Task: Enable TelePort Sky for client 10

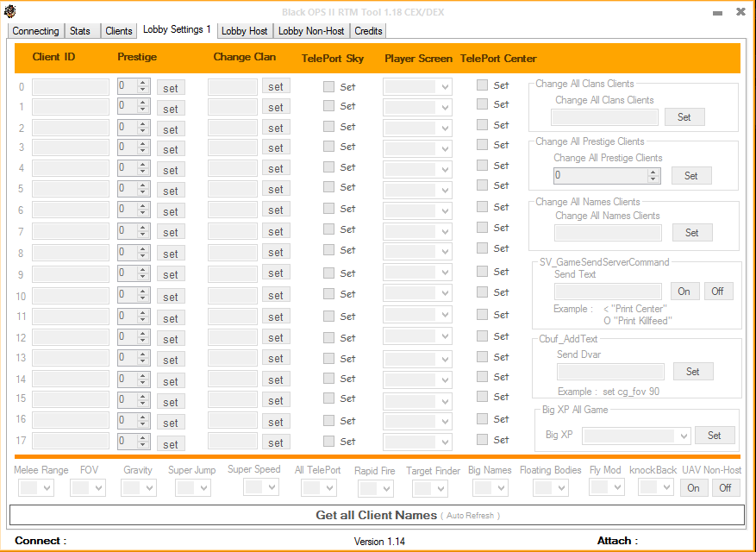Action: click(x=328, y=294)
